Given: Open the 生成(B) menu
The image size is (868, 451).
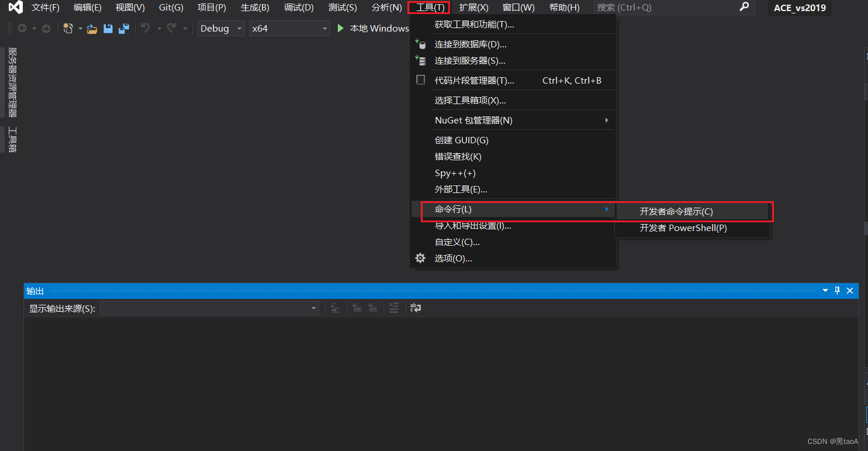Looking at the screenshot, I should tap(255, 8).
